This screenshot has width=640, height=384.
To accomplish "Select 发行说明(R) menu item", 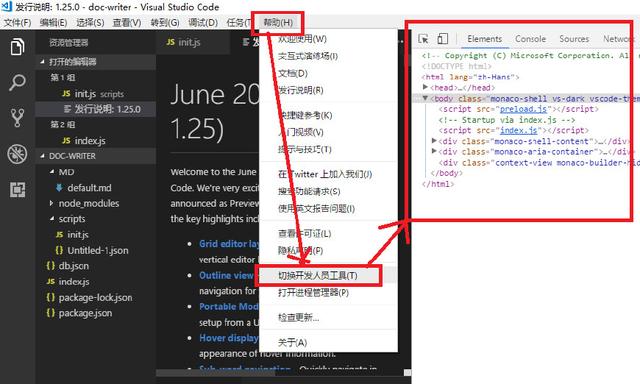I will 328,90.
